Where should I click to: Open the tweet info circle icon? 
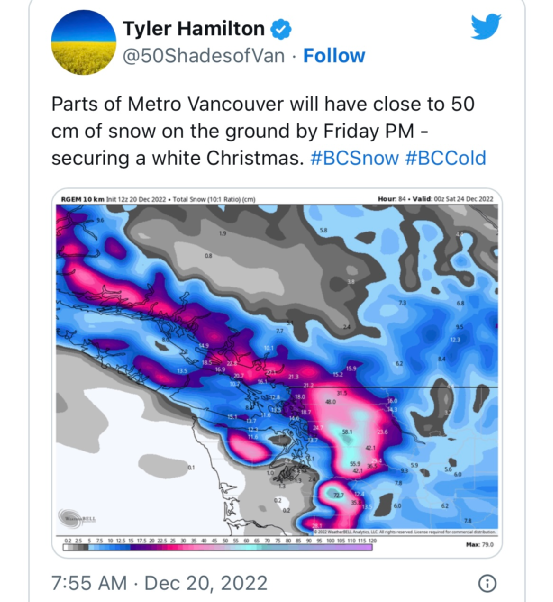487,583
